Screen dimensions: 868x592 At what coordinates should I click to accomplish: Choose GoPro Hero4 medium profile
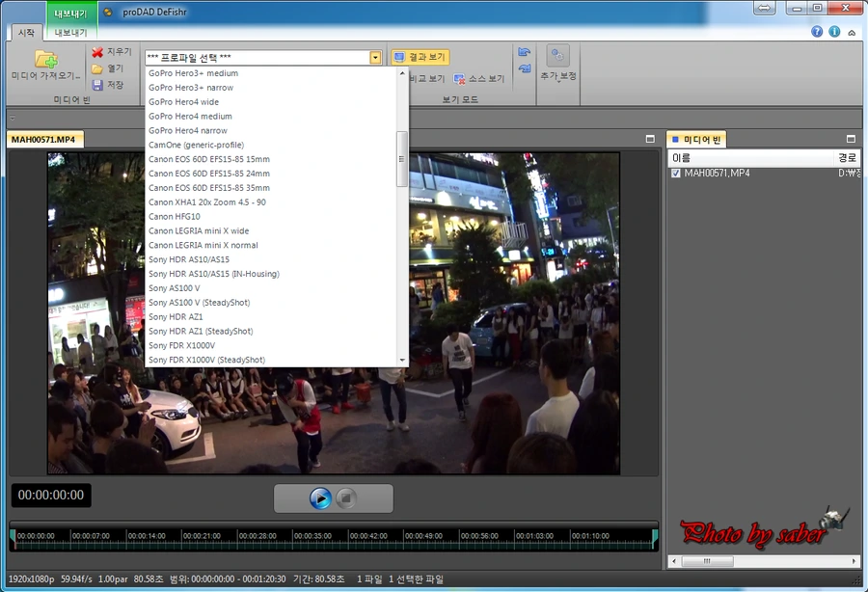pos(190,117)
